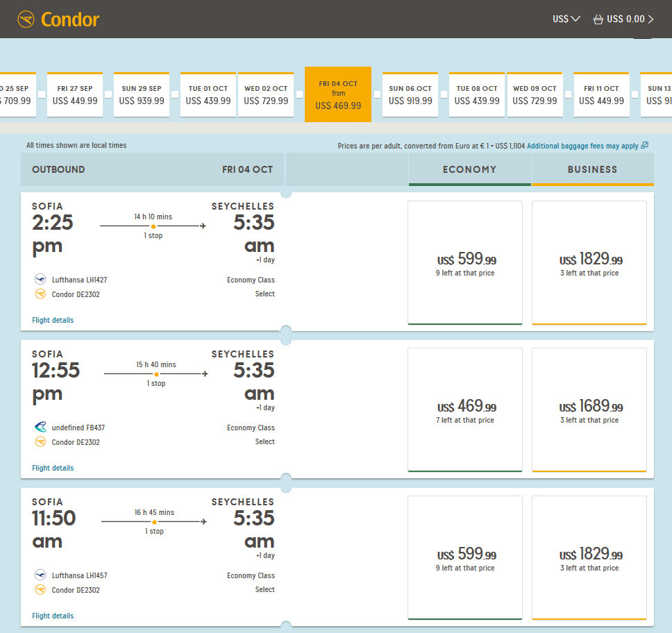Screen dimensions: 672x633
Task: Click Select under the 2:25 pm flight
Action: pos(265,294)
